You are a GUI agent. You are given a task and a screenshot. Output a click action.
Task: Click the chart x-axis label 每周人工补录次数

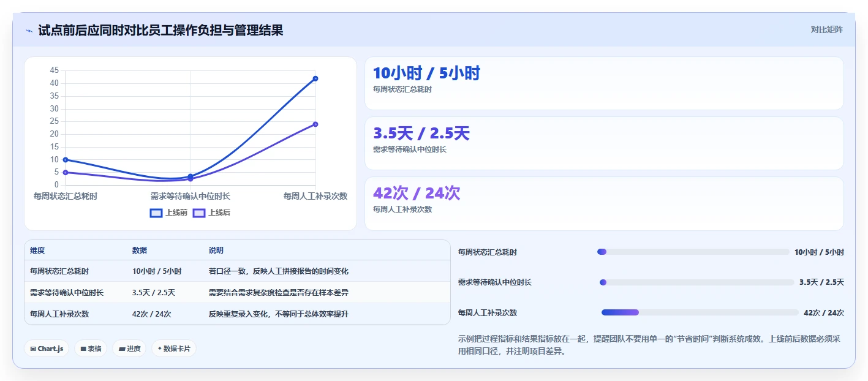click(315, 196)
